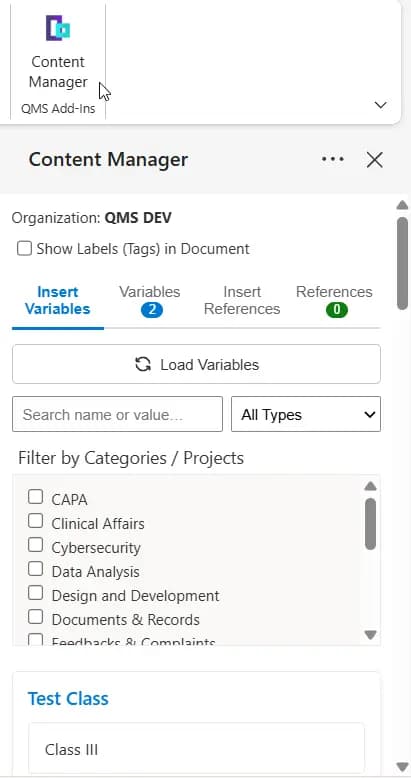Check the Design and Development category
The height and width of the screenshot is (778, 411).
[35, 593]
